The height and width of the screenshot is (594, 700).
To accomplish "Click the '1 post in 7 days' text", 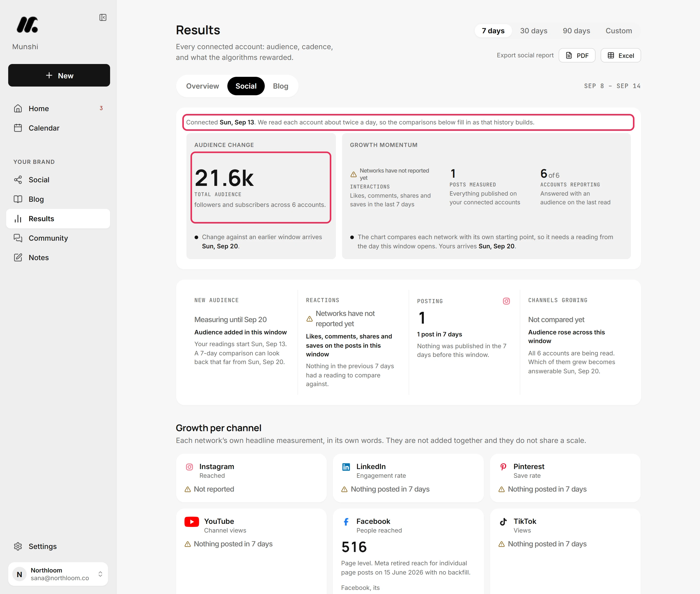I will click(x=439, y=334).
